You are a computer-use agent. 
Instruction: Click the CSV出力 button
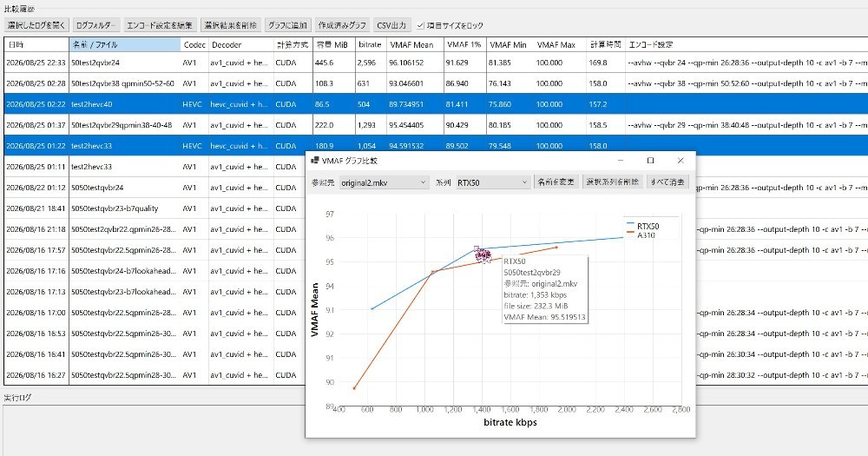pos(391,25)
